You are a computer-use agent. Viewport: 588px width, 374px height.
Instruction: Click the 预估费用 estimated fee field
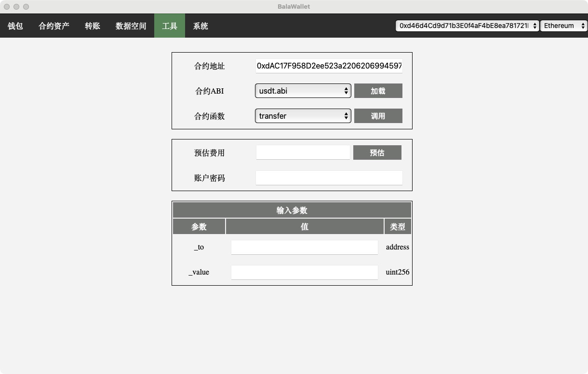point(303,152)
